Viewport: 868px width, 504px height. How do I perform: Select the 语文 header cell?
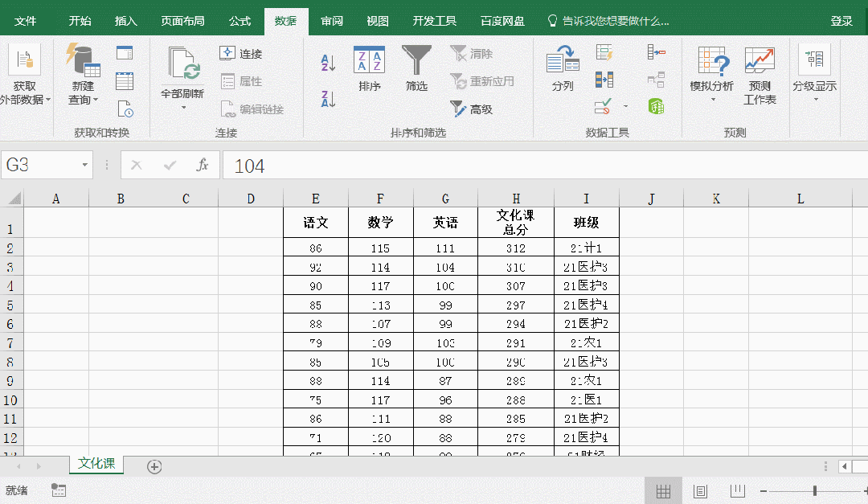(316, 223)
